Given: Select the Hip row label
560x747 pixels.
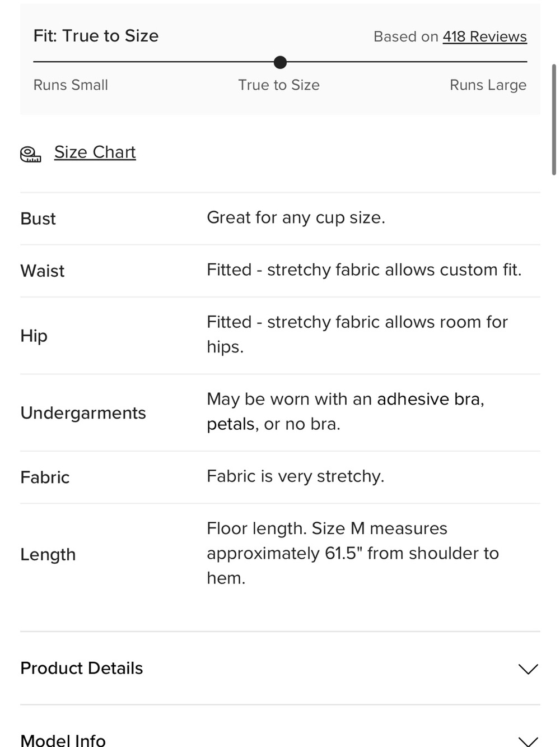Looking at the screenshot, I should tap(34, 336).
